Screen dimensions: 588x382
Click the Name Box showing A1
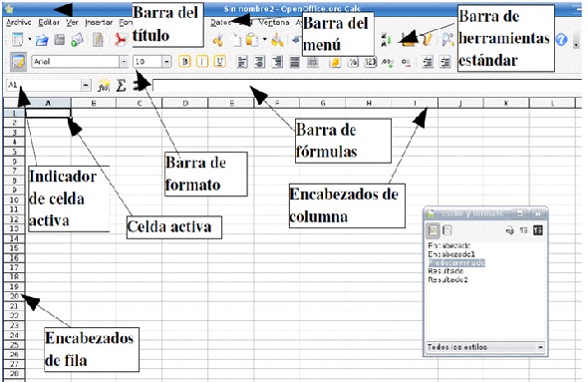click(x=44, y=86)
